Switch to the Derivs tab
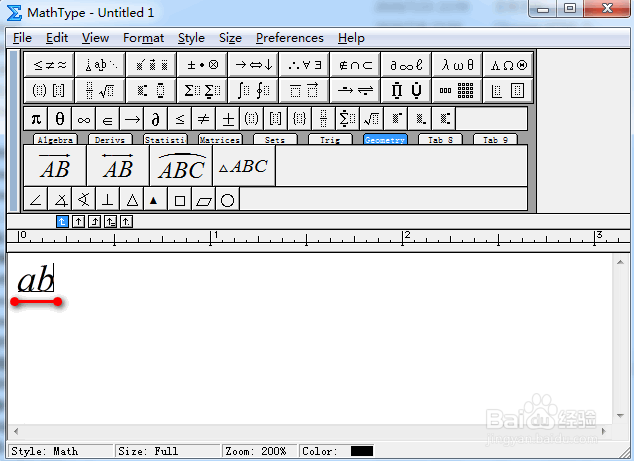634x461 pixels. pos(110,140)
